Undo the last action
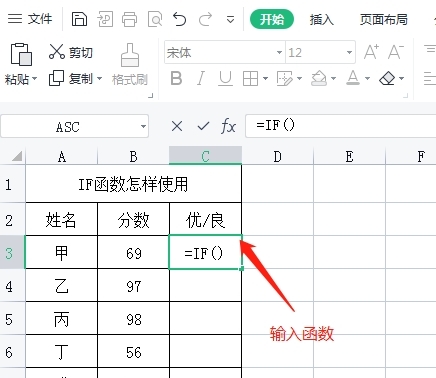 [179, 19]
